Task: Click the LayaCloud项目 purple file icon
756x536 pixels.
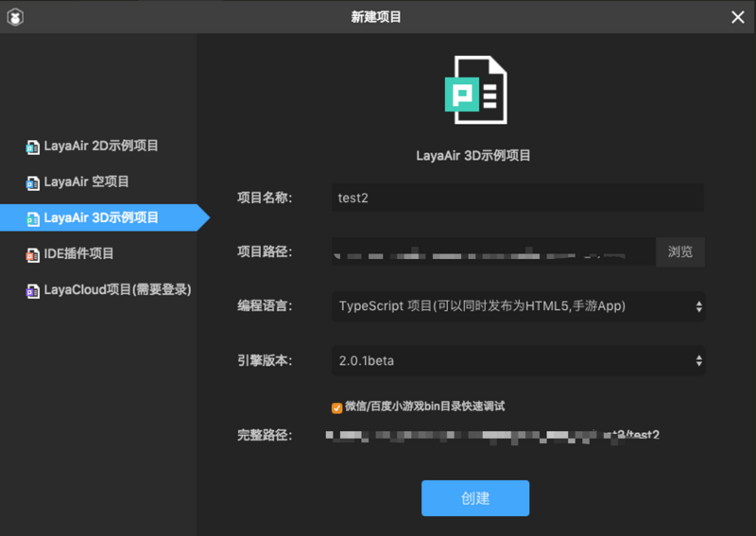Action: point(33,291)
